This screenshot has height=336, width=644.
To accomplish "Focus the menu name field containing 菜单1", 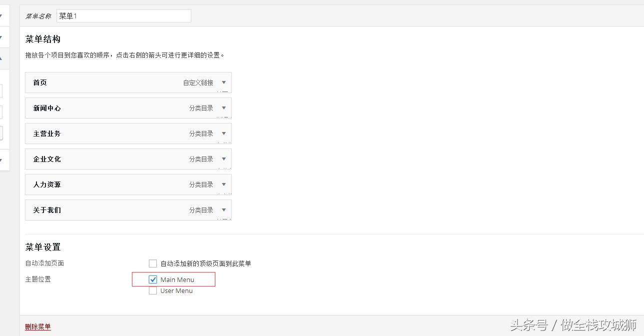I will click(x=123, y=16).
